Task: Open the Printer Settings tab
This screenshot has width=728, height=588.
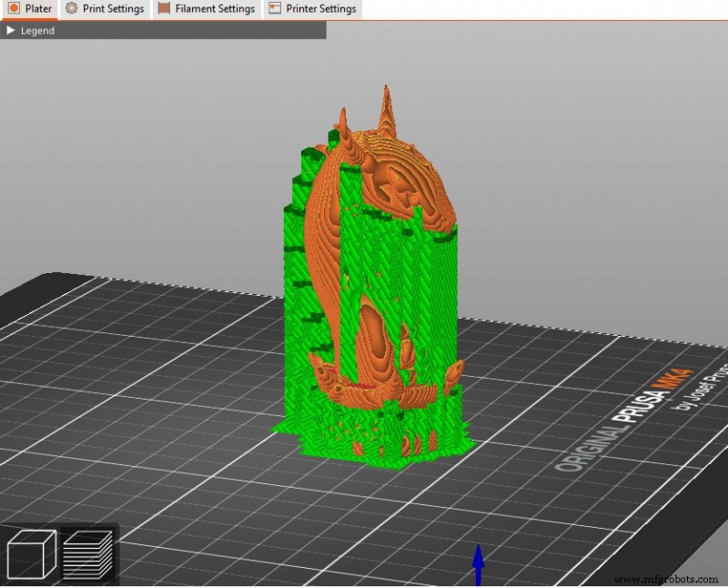Action: point(313,9)
